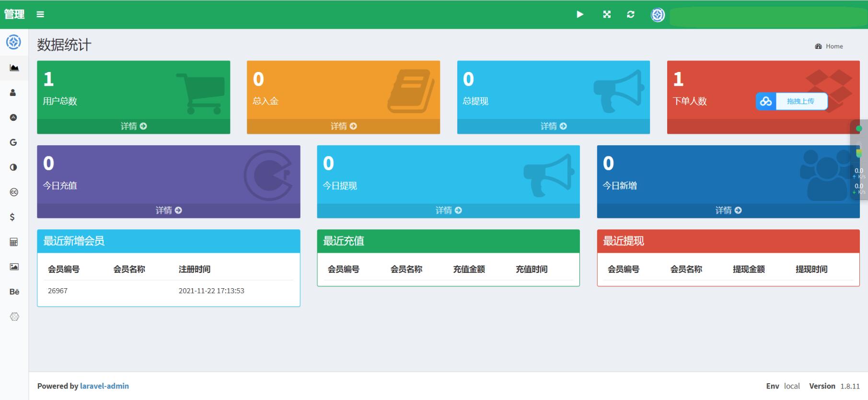Open the Creative Commons sidebar icon

point(14,192)
